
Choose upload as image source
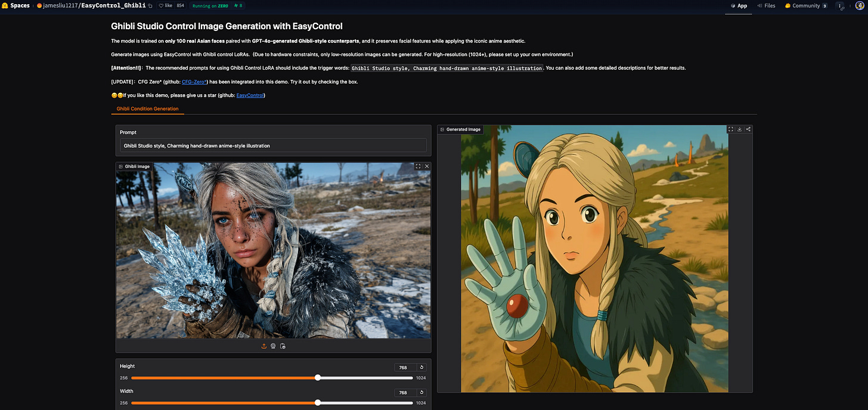pos(264,346)
